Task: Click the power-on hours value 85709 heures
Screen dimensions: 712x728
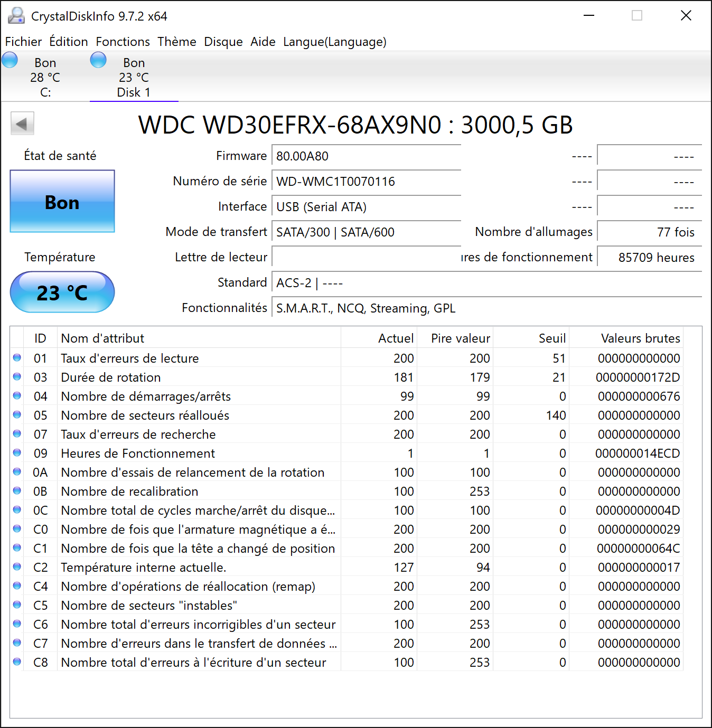Action: click(650, 258)
